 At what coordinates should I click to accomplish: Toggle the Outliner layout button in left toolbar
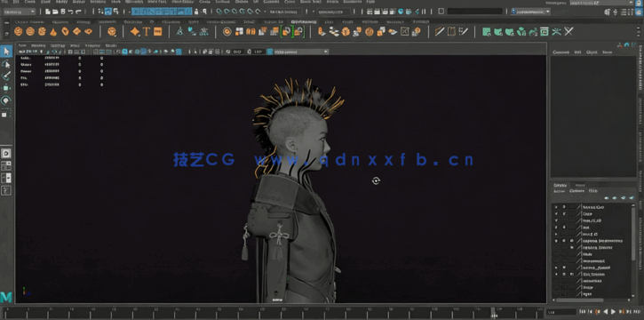[x=6, y=190]
